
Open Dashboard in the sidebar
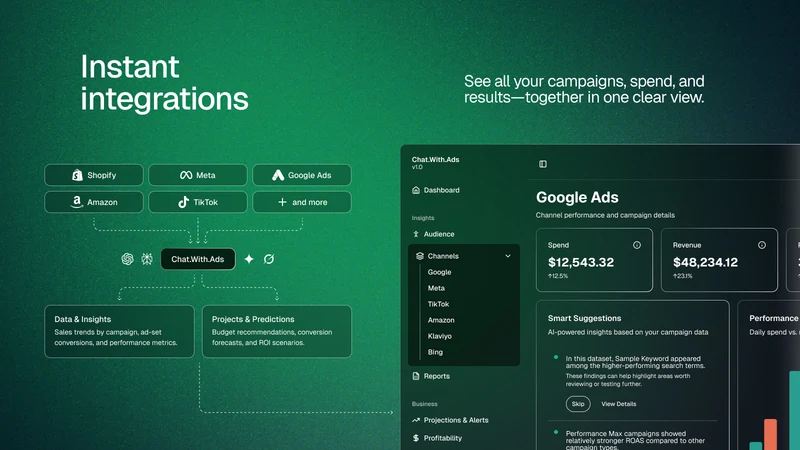436,190
